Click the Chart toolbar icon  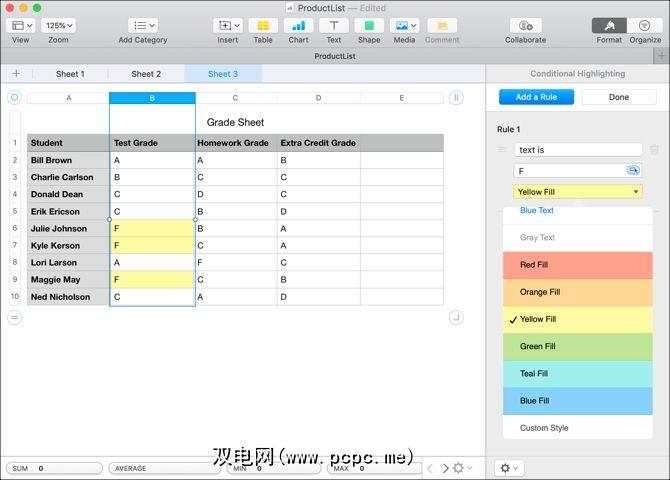(x=298, y=26)
